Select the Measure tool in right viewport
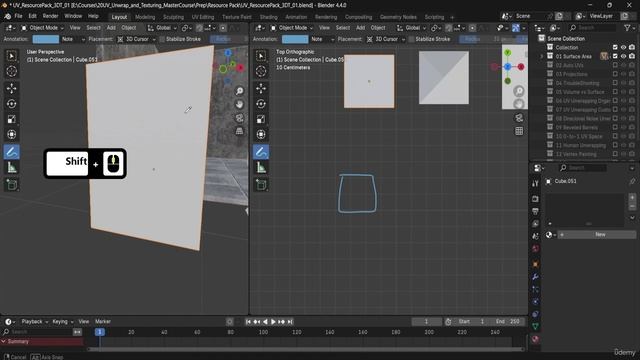This screenshot has height=360, width=640. 261,167
